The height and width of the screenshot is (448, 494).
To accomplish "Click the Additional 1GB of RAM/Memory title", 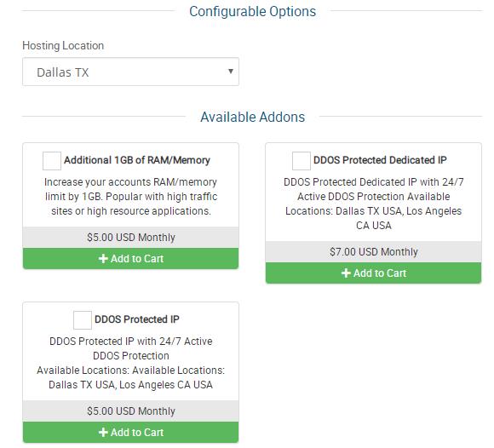I will click(137, 160).
